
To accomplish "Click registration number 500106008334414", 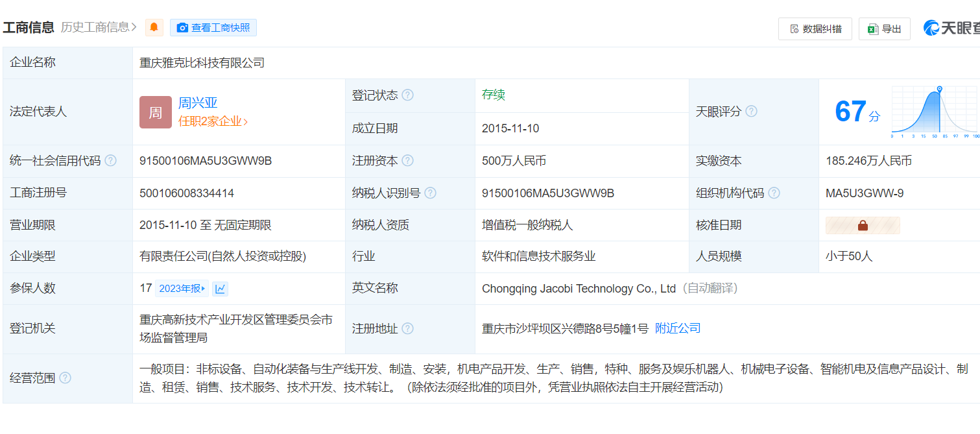I will point(187,193).
